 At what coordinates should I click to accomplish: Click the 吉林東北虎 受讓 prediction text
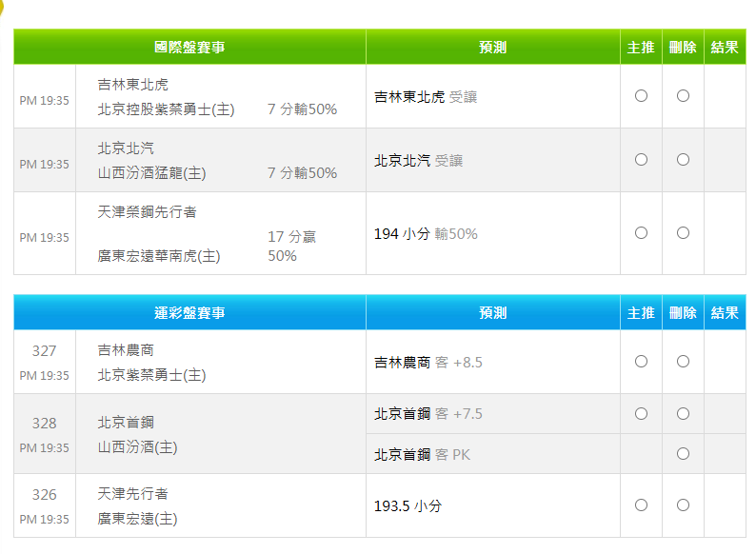tap(418, 96)
